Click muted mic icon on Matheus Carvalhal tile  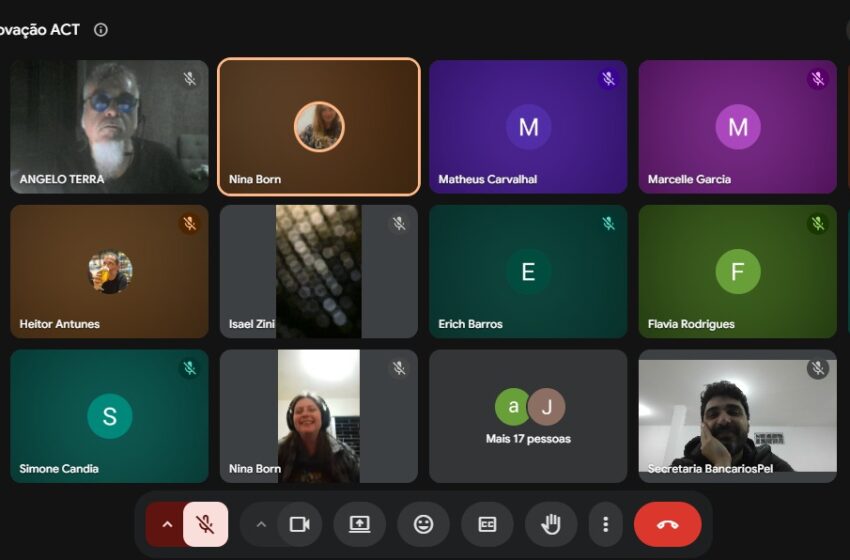609,79
